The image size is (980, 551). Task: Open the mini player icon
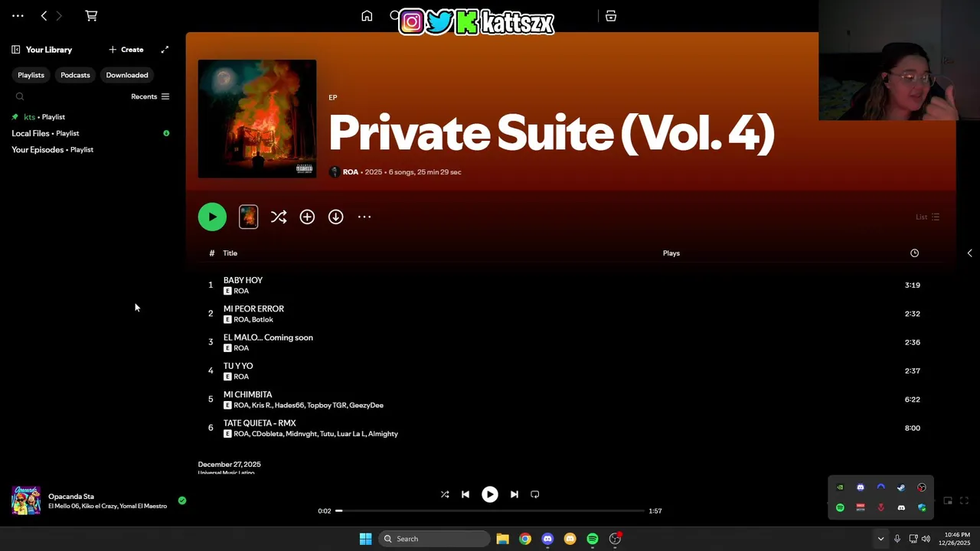(948, 501)
